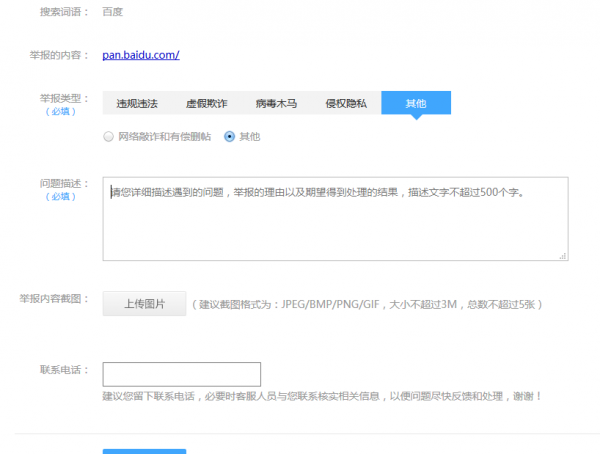Click the screenshot format hint mentioning JPEG/BMP/PNG/GIF

coord(367,305)
